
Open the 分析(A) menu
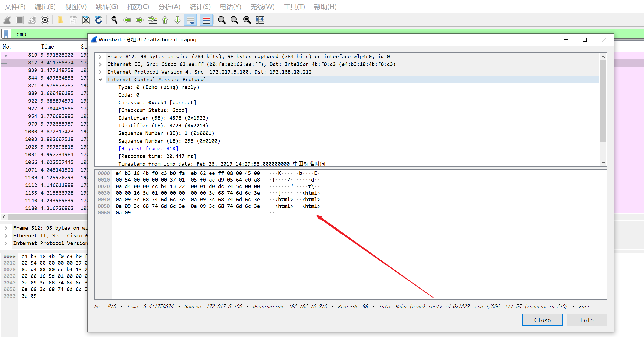(169, 7)
